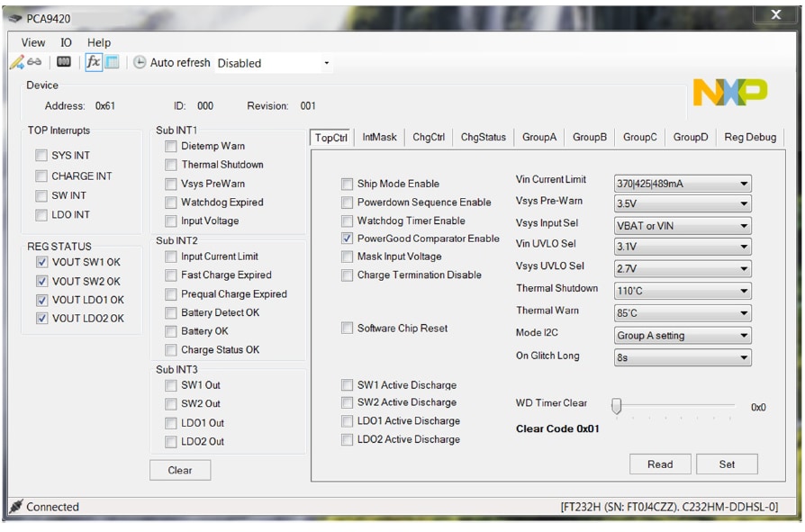Image resolution: width=805 pixels, height=532 pixels.
Task: Click the NXP logo
Action: click(x=729, y=92)
